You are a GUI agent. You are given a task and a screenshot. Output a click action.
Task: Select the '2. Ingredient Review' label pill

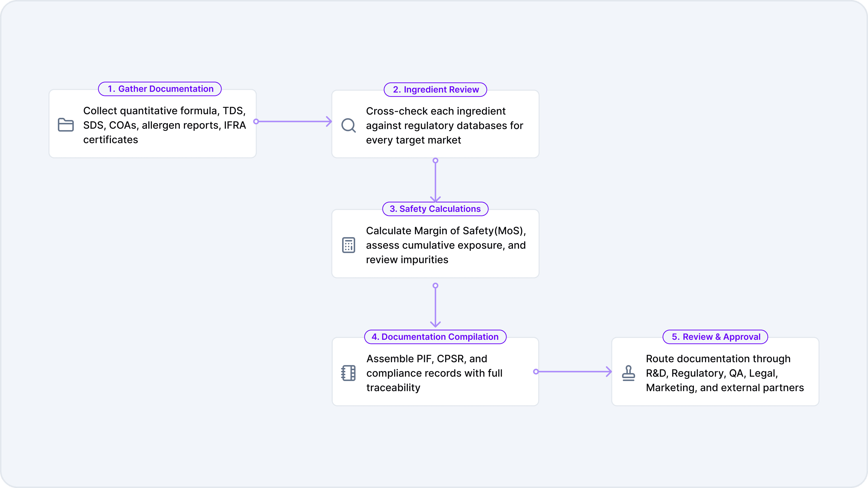tap(435, 90)
